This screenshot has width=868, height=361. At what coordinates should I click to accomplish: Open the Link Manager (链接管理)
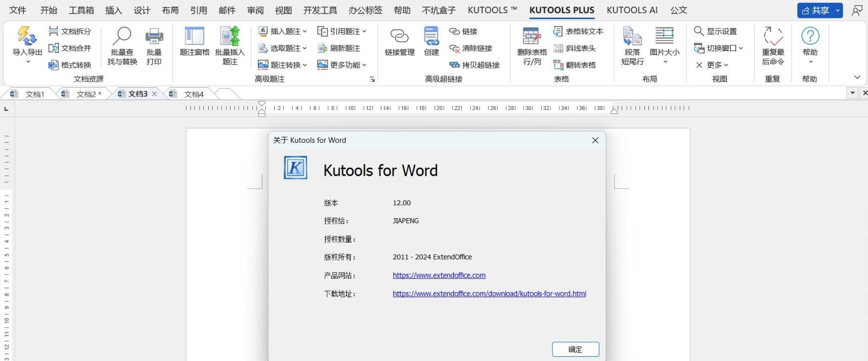coord(399,42)
